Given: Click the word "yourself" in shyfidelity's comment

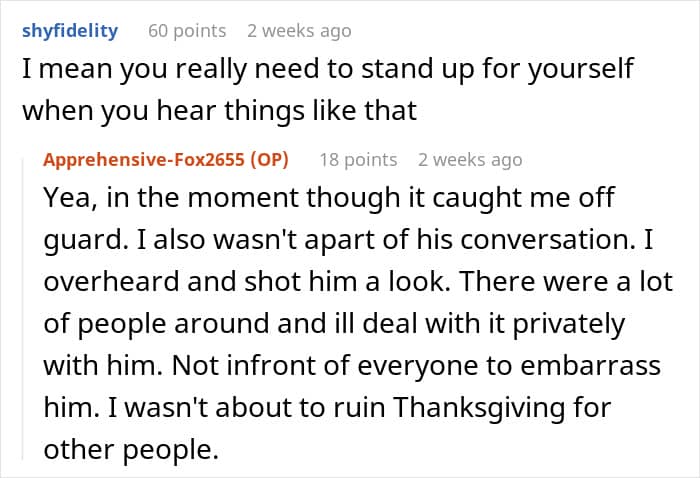Looking at the screenshot, I should click(x=574, y=71).
